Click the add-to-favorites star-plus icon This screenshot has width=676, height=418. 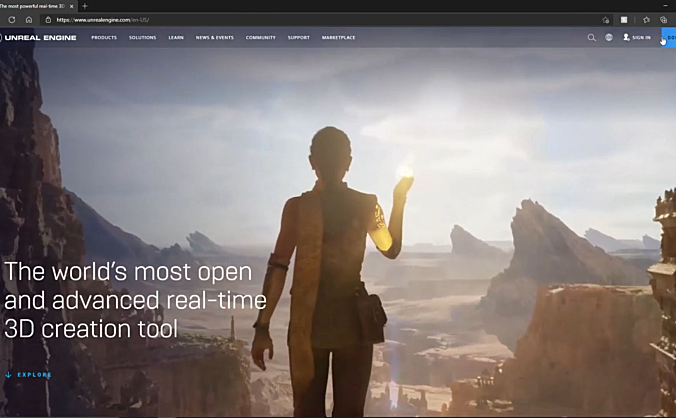pyautogui.click(x=606, y=19)
